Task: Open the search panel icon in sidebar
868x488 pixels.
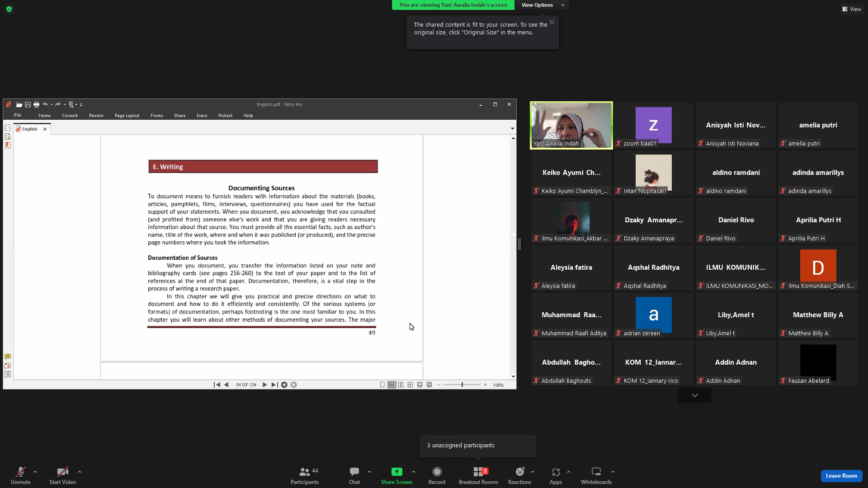Action: click(8, 136)
